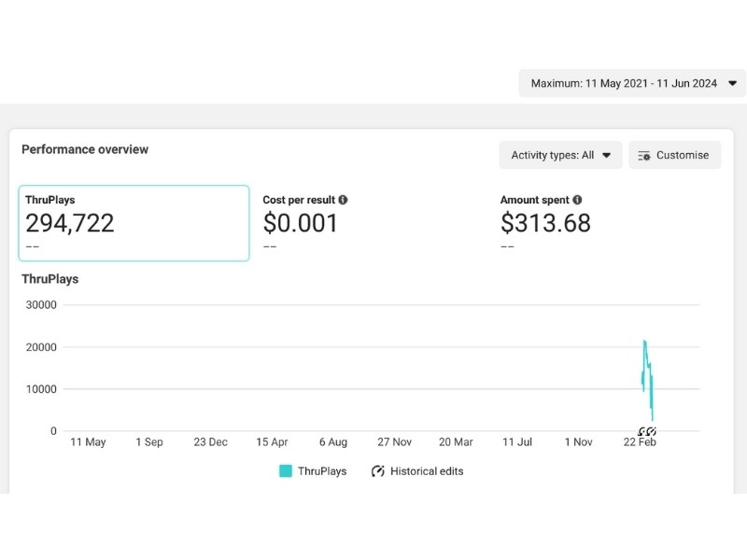Toggle the Historical edits legend label
The image size is (747, 560).
(427, 471)
